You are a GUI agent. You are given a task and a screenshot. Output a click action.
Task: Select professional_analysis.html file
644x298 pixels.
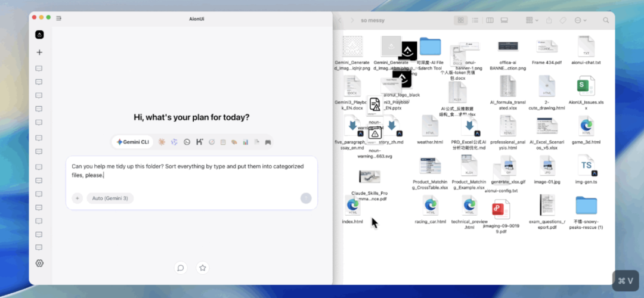[507, 126]
